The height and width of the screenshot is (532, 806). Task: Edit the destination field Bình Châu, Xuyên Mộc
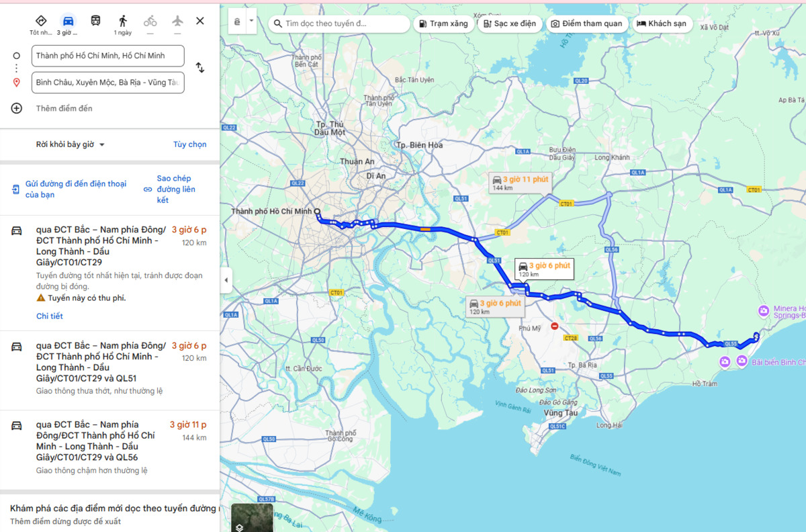107,83
